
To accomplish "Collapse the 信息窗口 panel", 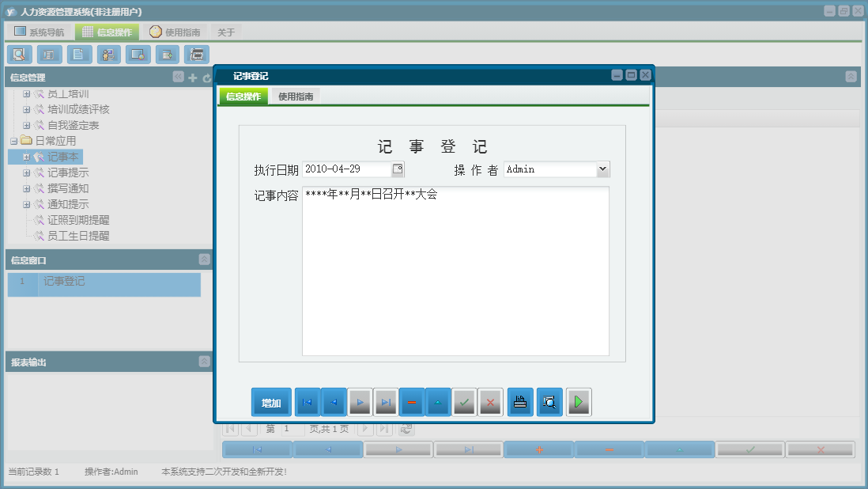I will [x=204, y=260].
